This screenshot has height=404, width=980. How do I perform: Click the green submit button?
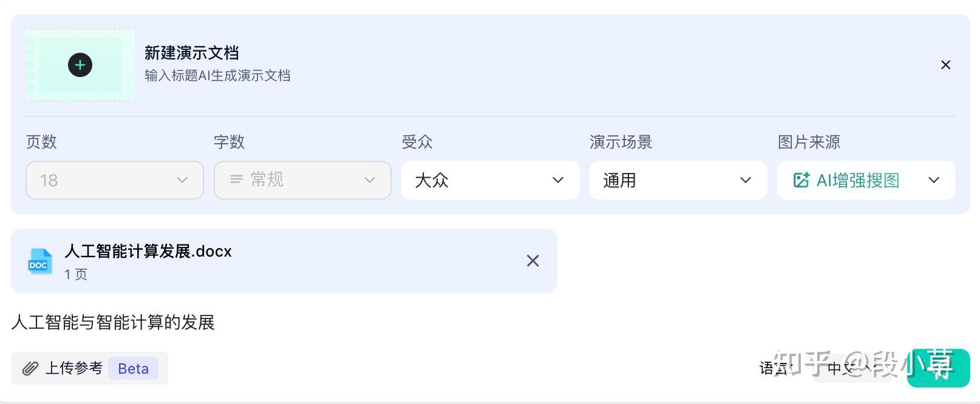(938, 368)
